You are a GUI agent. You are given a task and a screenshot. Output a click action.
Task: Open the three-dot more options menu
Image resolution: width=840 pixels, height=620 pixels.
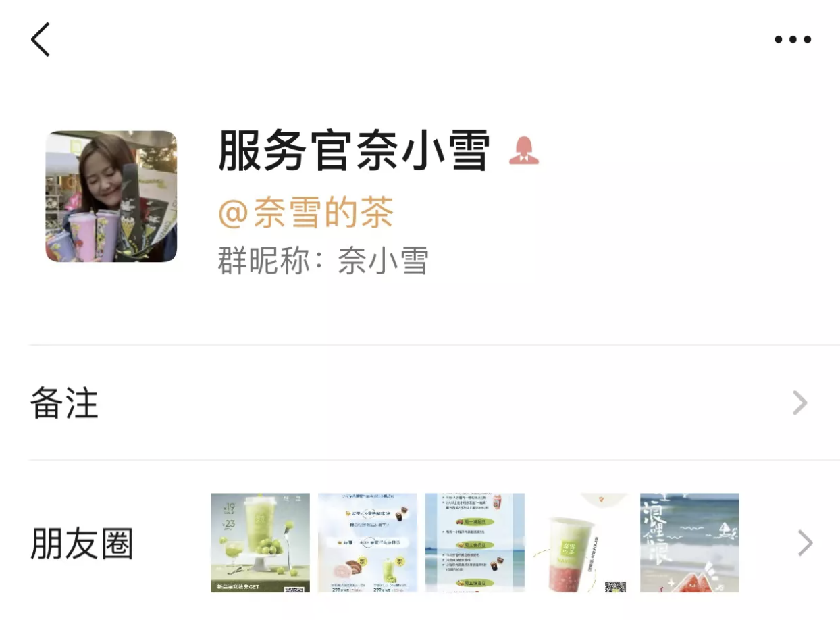(x=793, y=39)
